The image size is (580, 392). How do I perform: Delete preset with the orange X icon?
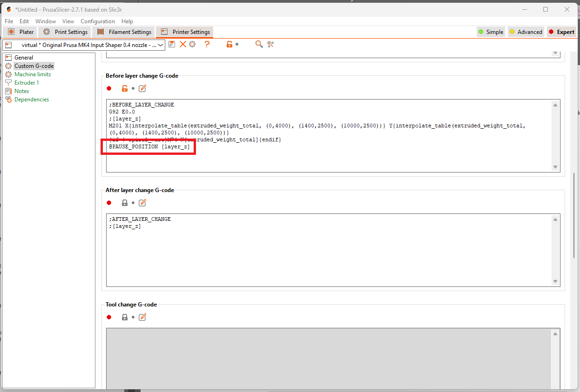(x=182, y=44)
